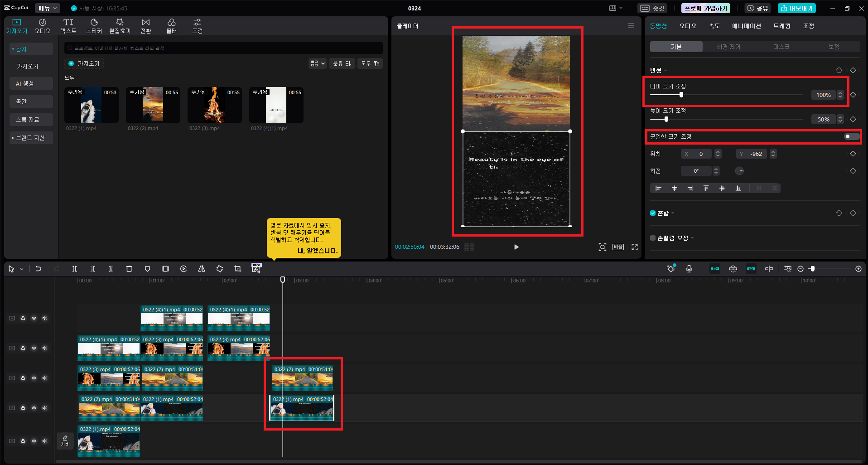Select the trim-right (delete right) tool
This screenshot has width=868, height=465.
click(x=111, y=269)
